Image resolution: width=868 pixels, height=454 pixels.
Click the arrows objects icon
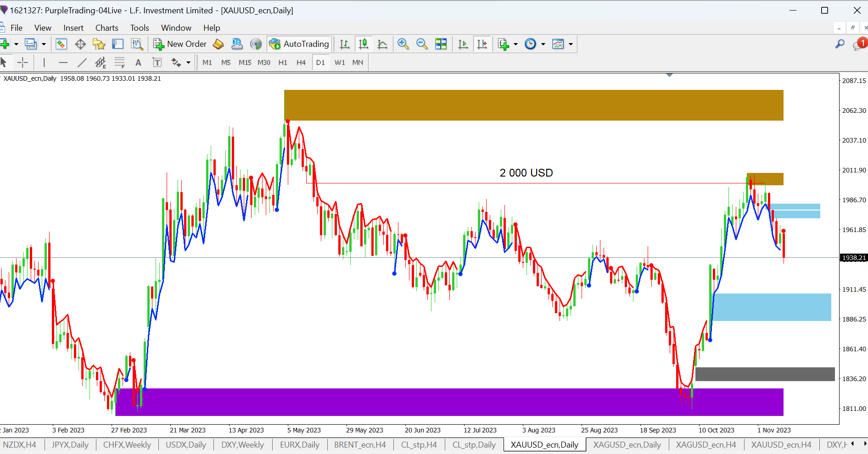click(176, 62)
